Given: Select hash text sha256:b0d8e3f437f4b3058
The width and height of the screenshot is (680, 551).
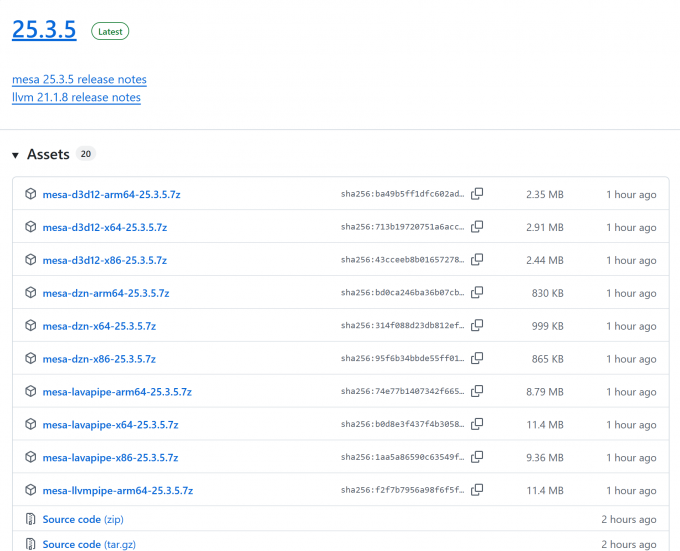Looking at the screenshot, I should pyautogui.click(x=402, y=424).
